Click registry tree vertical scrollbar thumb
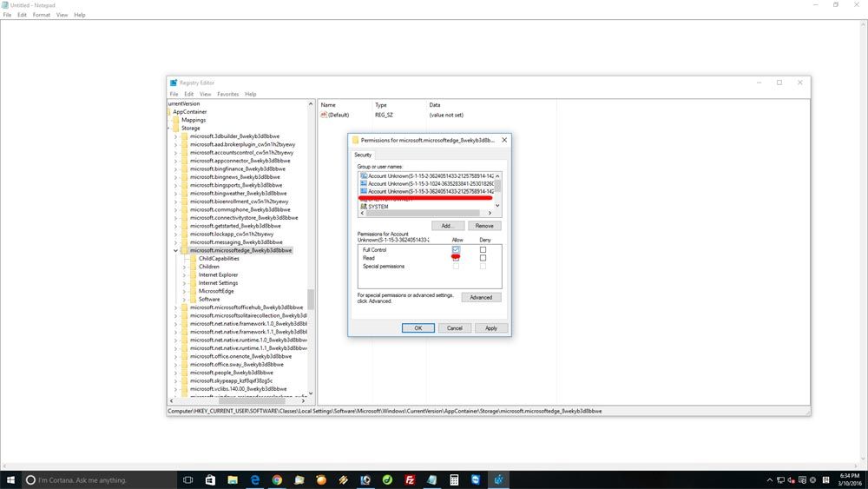The image size is (868, 489). (311, 299)
